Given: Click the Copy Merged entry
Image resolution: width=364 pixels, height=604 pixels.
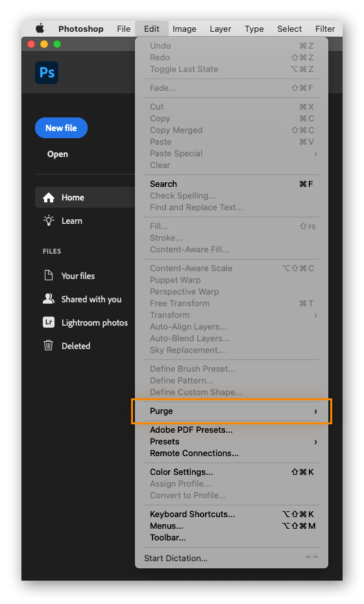Looking at the screenshot, I should pos(232,130).
